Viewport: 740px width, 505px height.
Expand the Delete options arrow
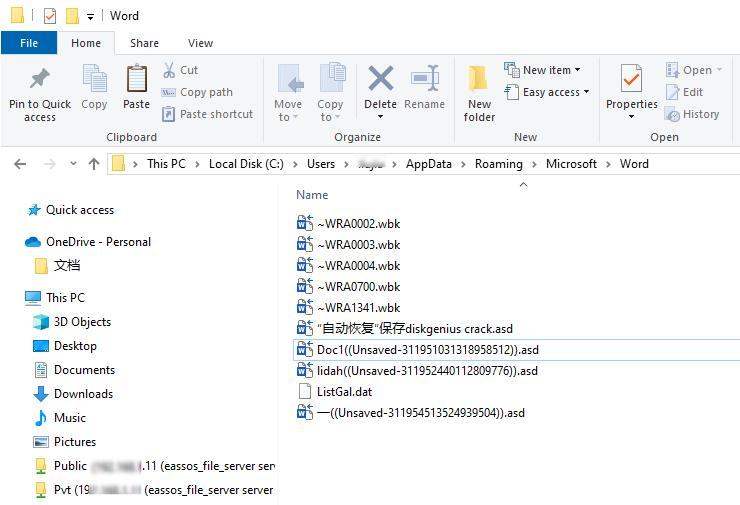pyautogui.click(x=380, y=117)
